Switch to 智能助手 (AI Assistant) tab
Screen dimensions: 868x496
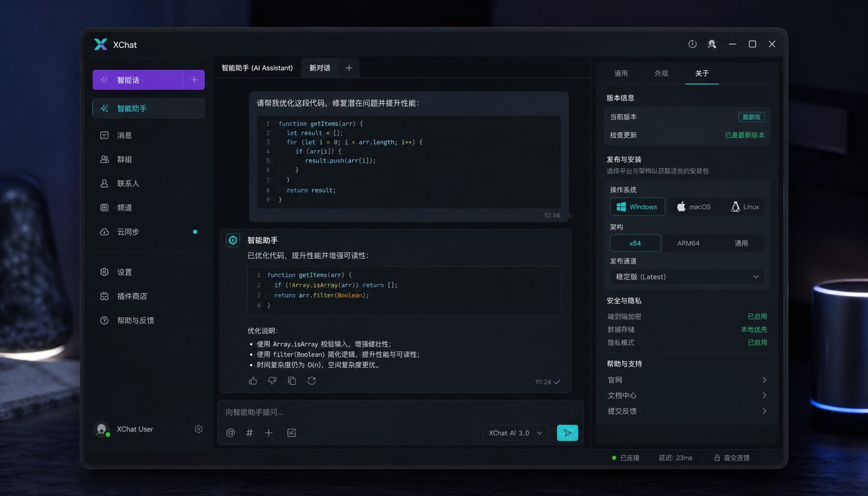point(257,68)
